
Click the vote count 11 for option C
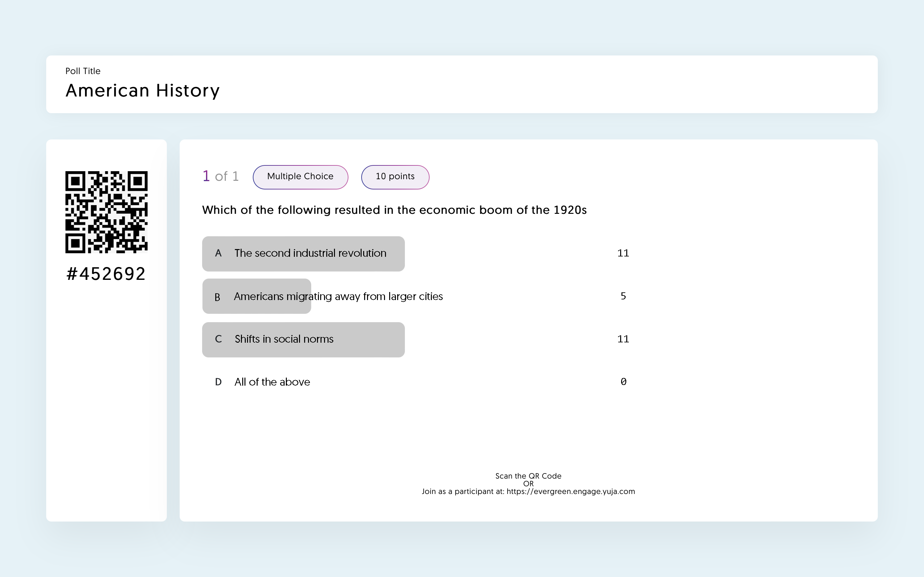click(623, 339)
